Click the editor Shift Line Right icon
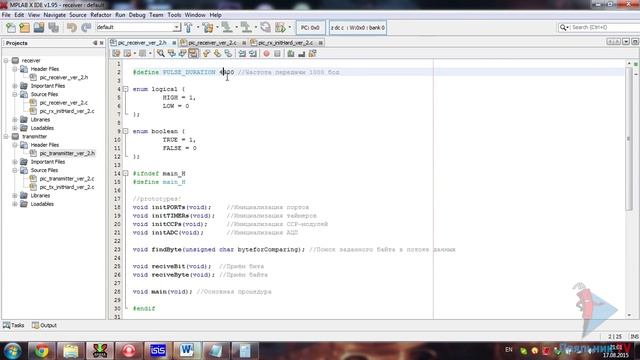The height and width of the screenshot is (360, 640). tap(253, 53)
